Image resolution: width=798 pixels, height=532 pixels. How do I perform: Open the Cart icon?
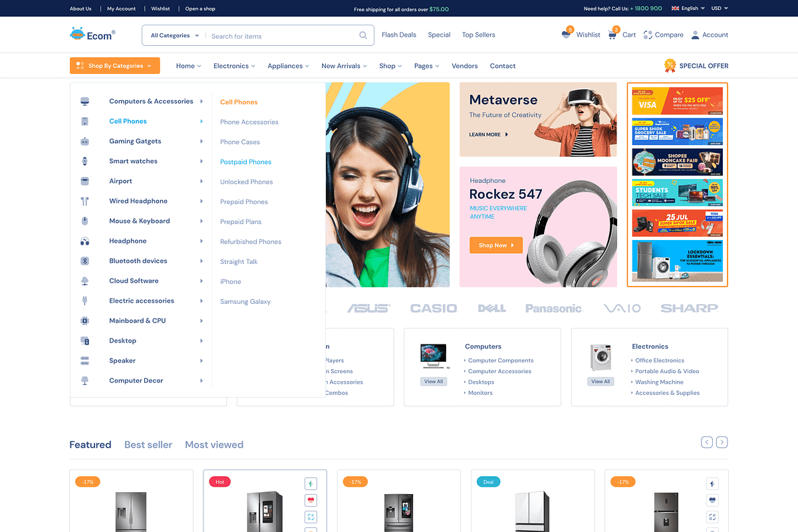point(612,35)
